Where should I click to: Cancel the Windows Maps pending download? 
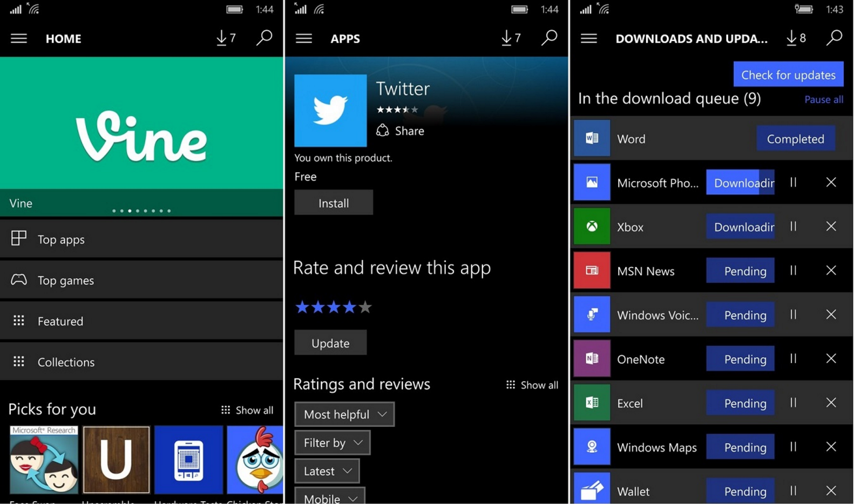[x=831, y=447]
